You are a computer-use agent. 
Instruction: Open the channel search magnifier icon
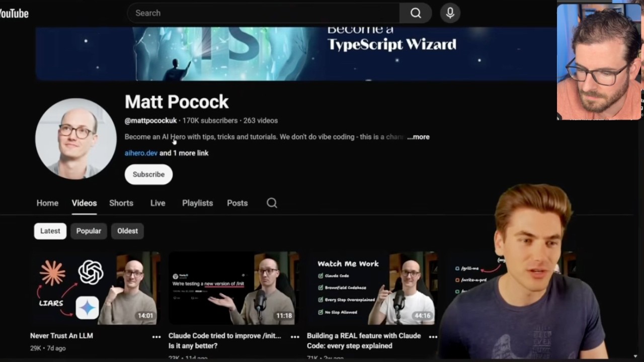coord(272,203)
